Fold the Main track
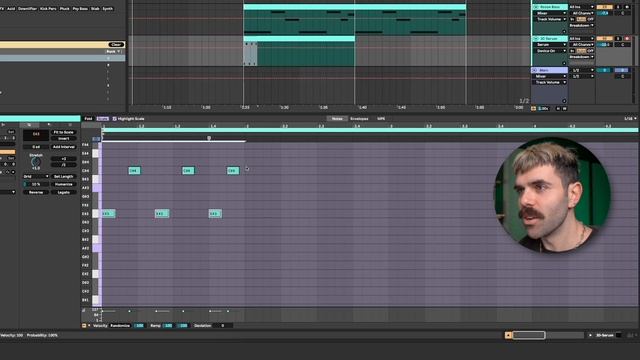Viewport: 640px width, 360px height. pos(534,70)
